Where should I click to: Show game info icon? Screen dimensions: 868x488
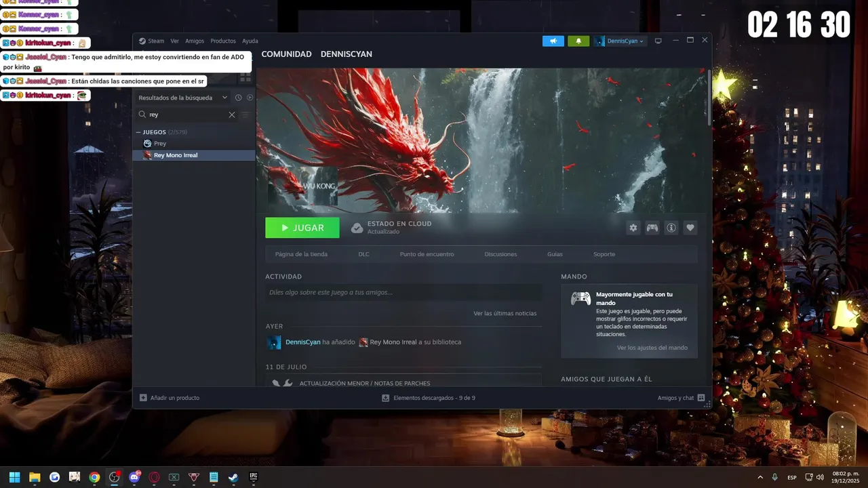[x=671, y=228]
